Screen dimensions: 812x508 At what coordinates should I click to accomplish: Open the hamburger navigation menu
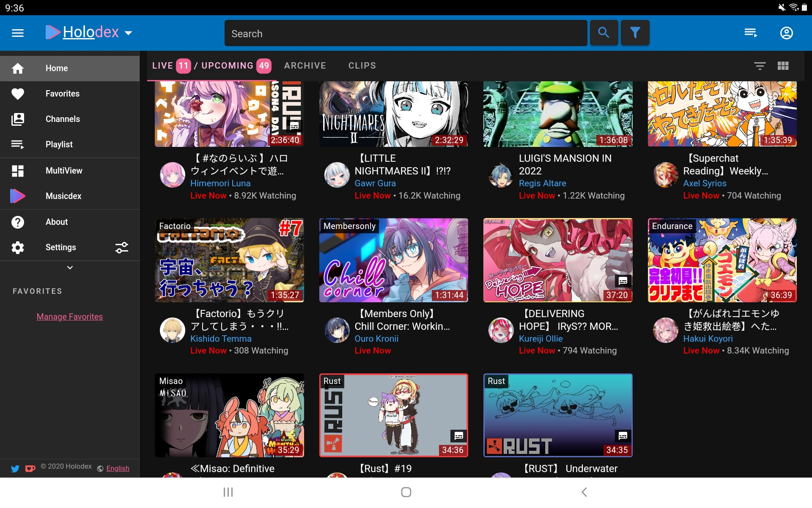tap(18, 33)
